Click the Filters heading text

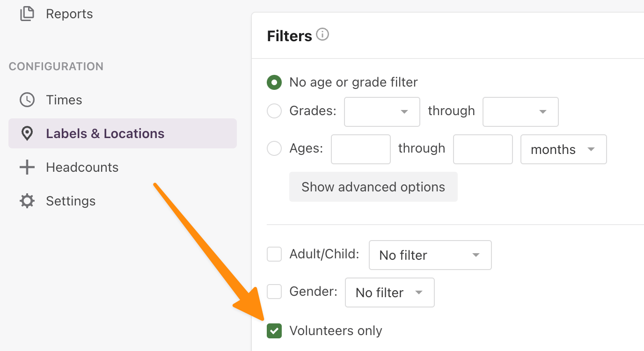coord(289,36)
